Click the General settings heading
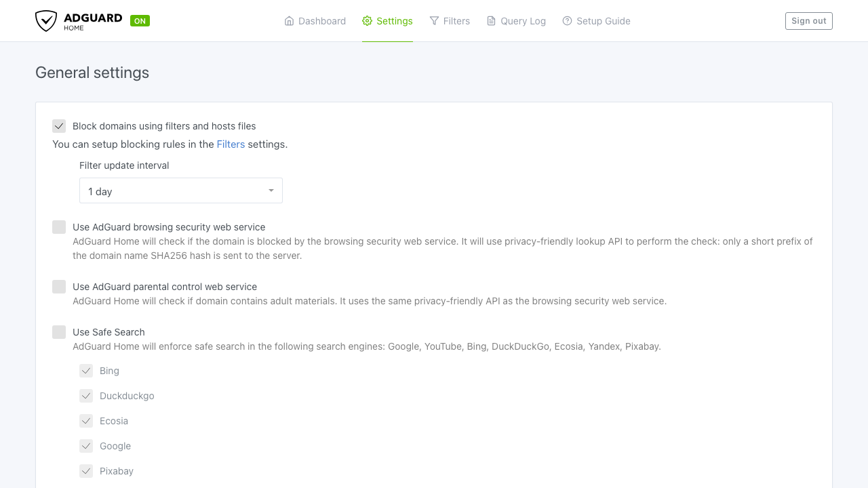Viewport: 868px width, 488px height. 92,73
